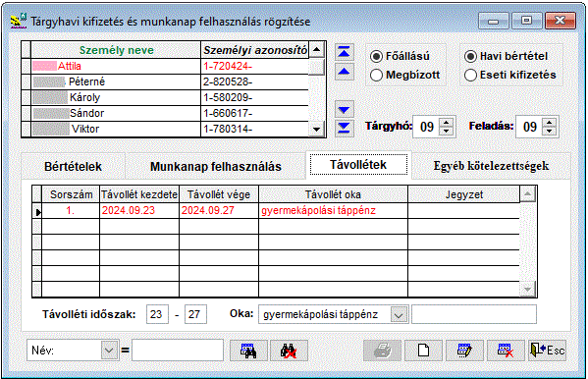Image resolution: width=588 pixels, height=379 pixels.
Task: Click the Tárgyhó value field
Action: (427, 127)
